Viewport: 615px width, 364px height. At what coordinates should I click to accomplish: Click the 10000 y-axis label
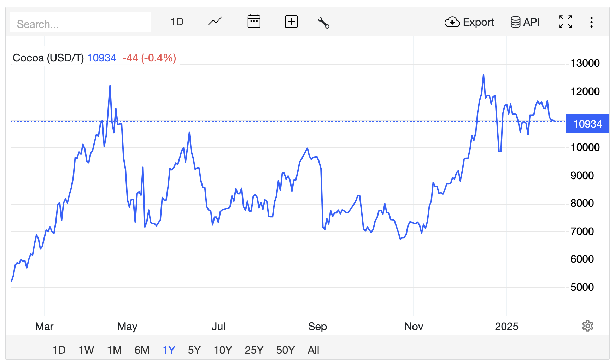tap(585, 147)
